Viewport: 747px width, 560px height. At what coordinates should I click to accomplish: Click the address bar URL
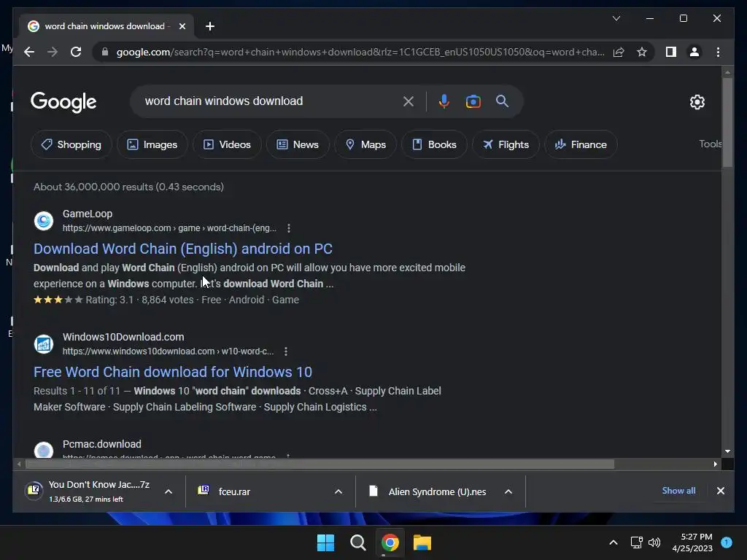click(360, 52)
